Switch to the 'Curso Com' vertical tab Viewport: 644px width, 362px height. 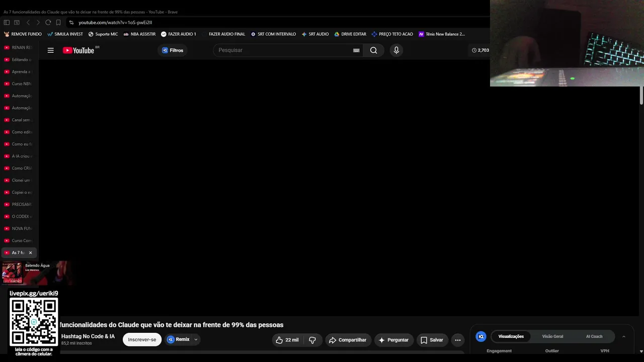click(18, 241)
